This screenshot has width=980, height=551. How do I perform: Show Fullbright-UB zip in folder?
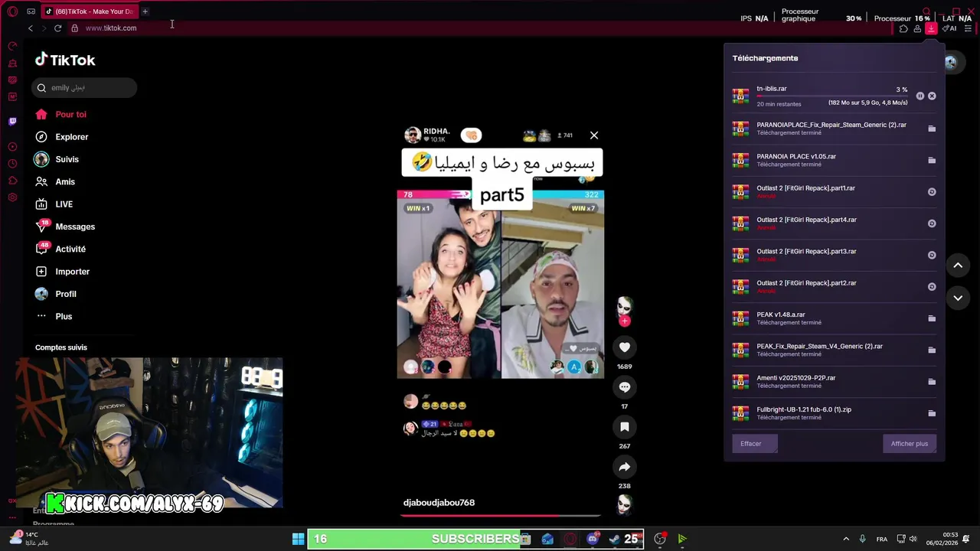pyautogui.click(x=932, y=413)
